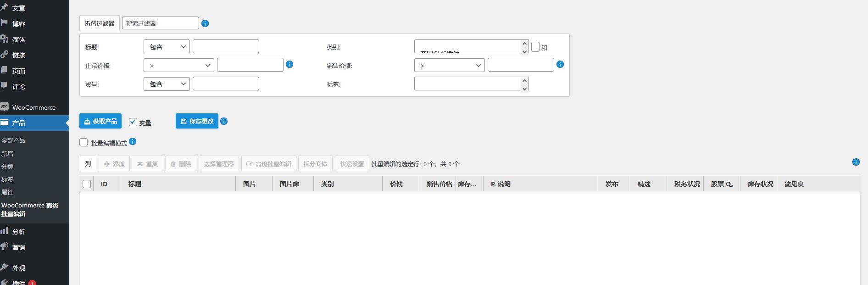Screen dimensions: 868x285
Task: Click the info icon next to 销售价格 field
Action: [x=560, y=64]
